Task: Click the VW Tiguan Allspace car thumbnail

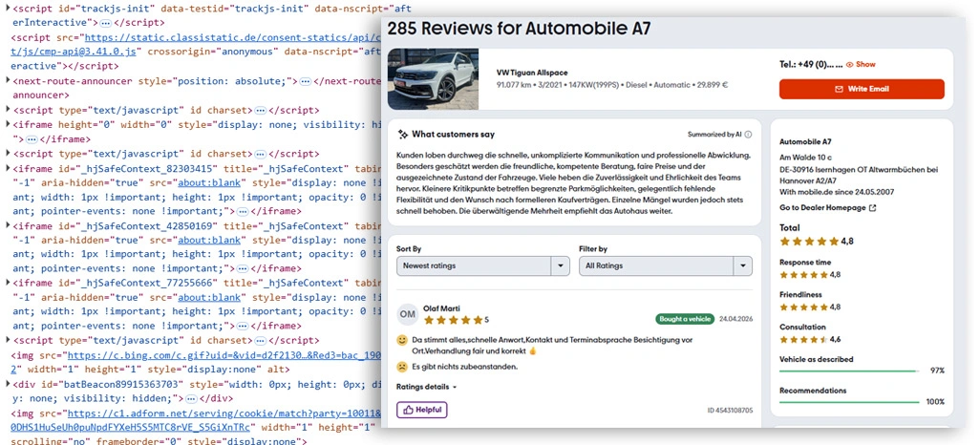Action: [433, 78]
